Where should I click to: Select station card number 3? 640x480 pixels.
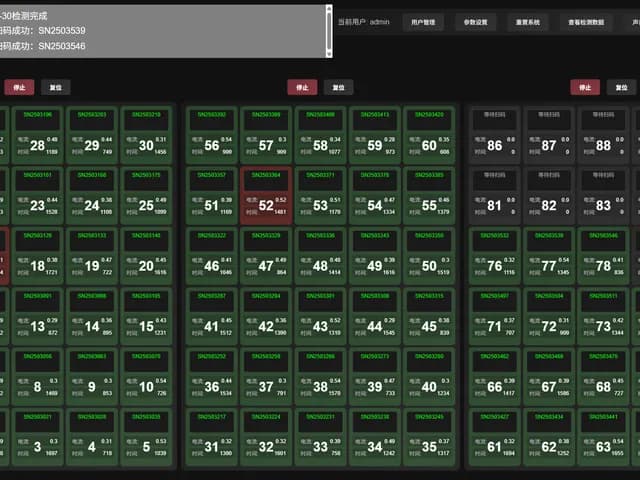click(38, 437)
